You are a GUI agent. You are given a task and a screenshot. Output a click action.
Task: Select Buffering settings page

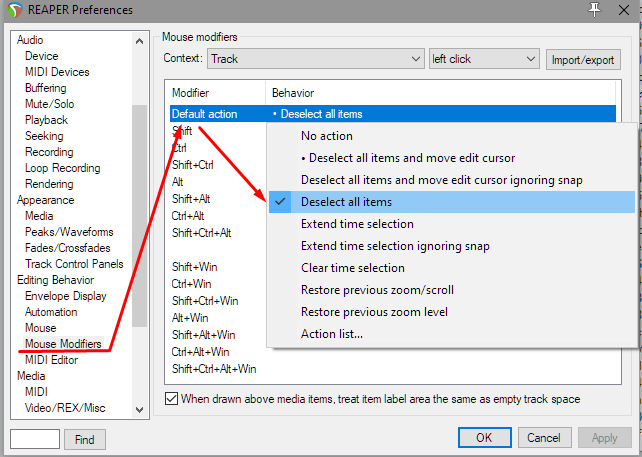click(45, 88)
